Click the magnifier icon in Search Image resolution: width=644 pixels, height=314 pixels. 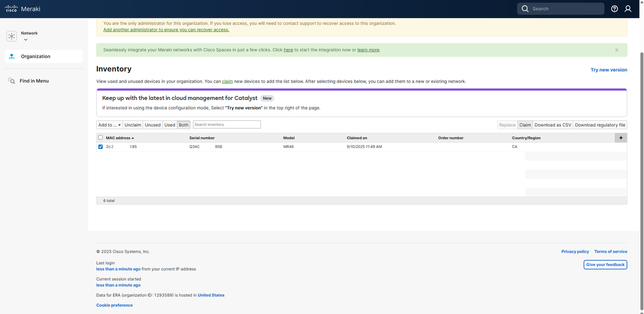(x=525, y=9)
